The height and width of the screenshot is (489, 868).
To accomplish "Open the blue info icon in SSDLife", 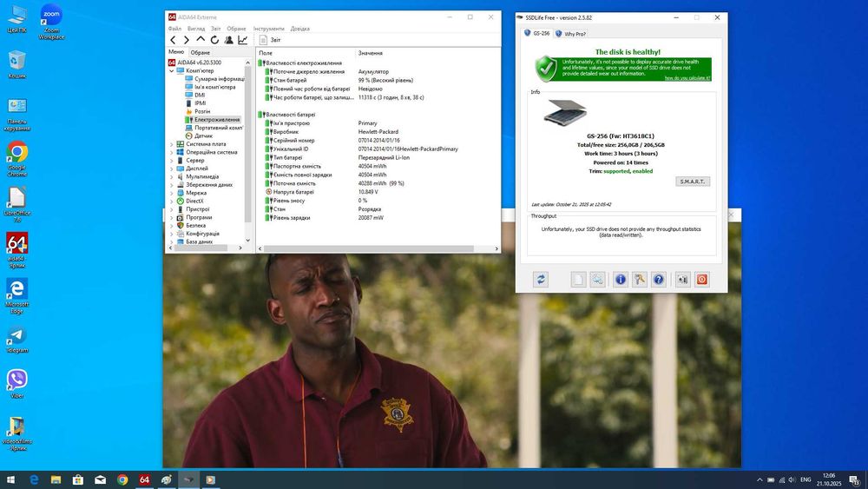I will (x=621, y=280).
